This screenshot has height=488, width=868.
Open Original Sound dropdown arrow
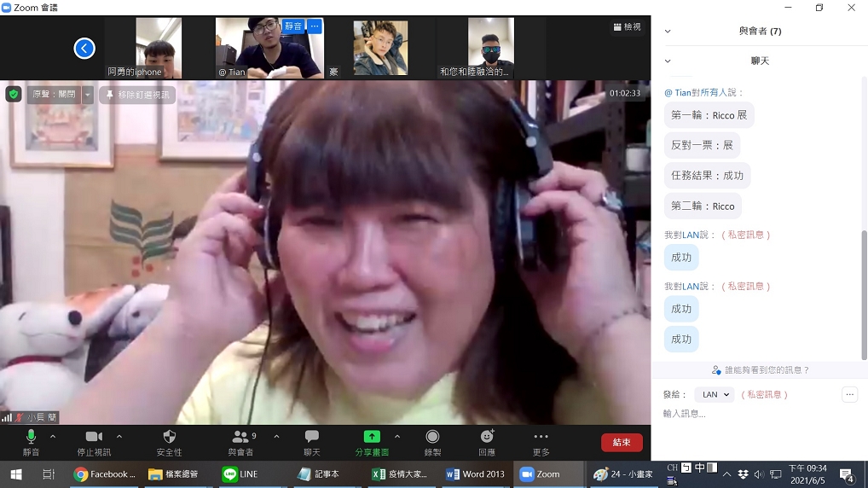pyautogui.click(x=88, y=95)
